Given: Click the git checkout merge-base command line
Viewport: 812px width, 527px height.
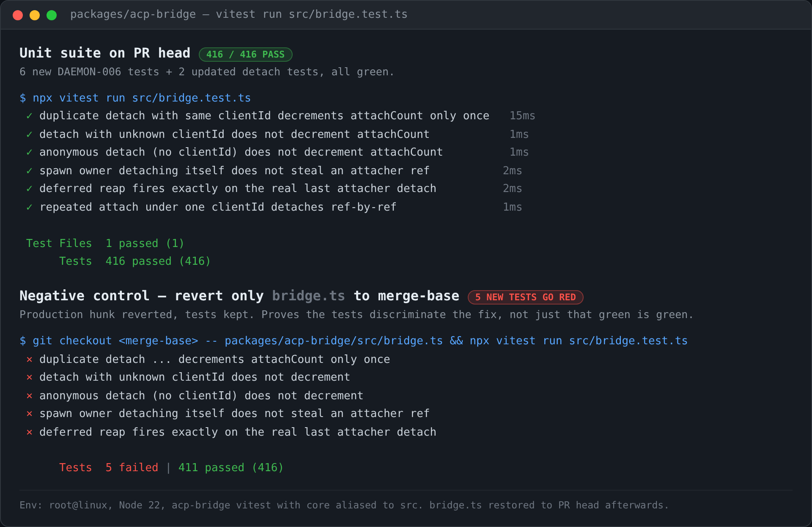Looking at the screenshot, I should [x=354, y=341].
